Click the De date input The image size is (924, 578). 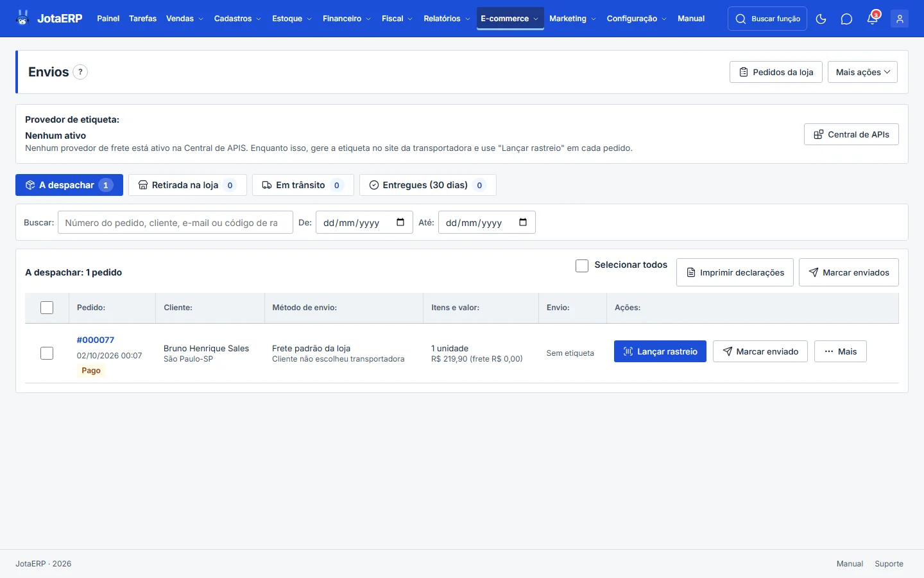[x=364, y=222]
